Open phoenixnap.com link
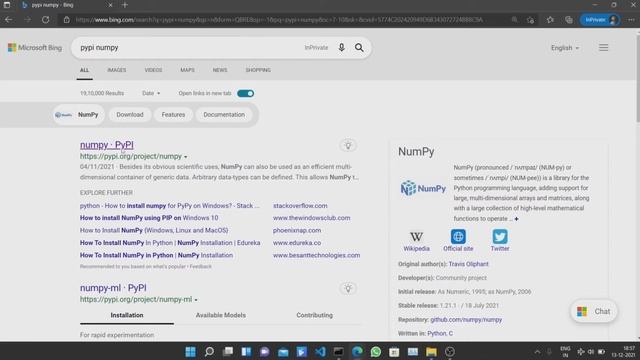640x360 pixels. (x=297, y=230)
